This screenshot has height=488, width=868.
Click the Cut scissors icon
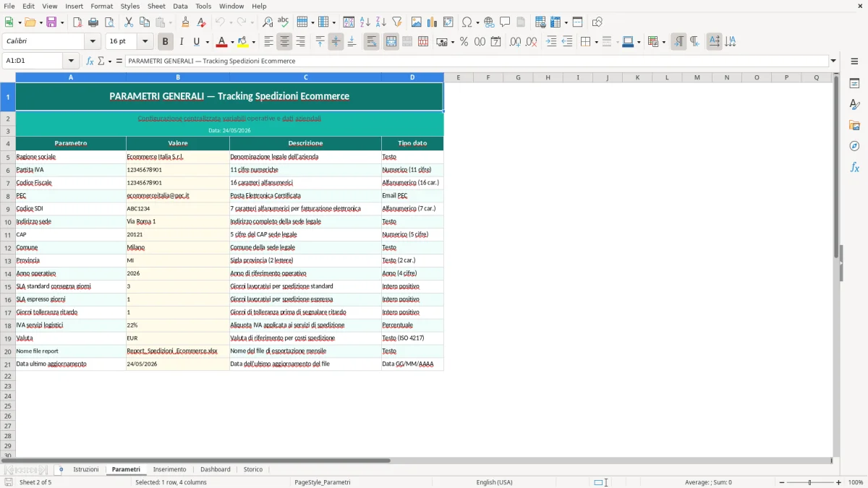click(129, 22)
